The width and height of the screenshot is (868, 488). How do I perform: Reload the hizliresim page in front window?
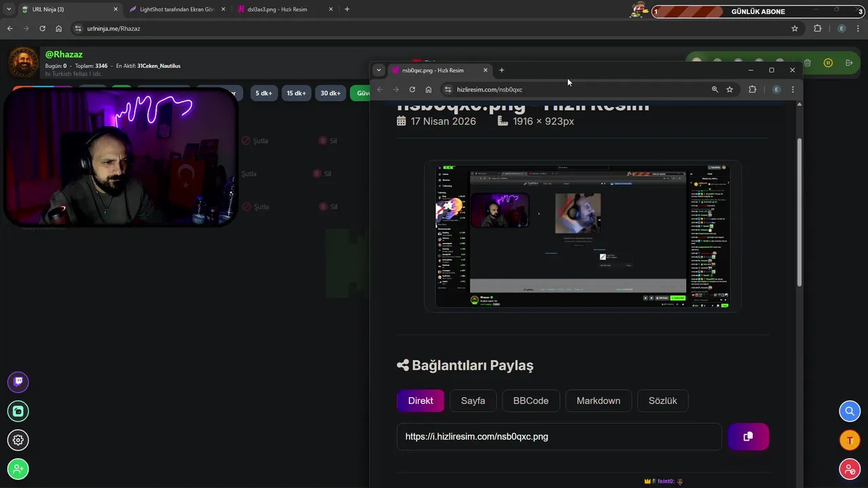click(x=412, y=89)
